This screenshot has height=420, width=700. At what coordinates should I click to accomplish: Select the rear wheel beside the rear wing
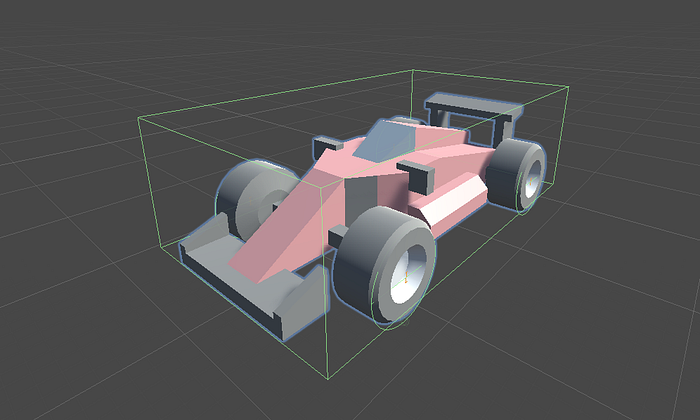(516, 175)
